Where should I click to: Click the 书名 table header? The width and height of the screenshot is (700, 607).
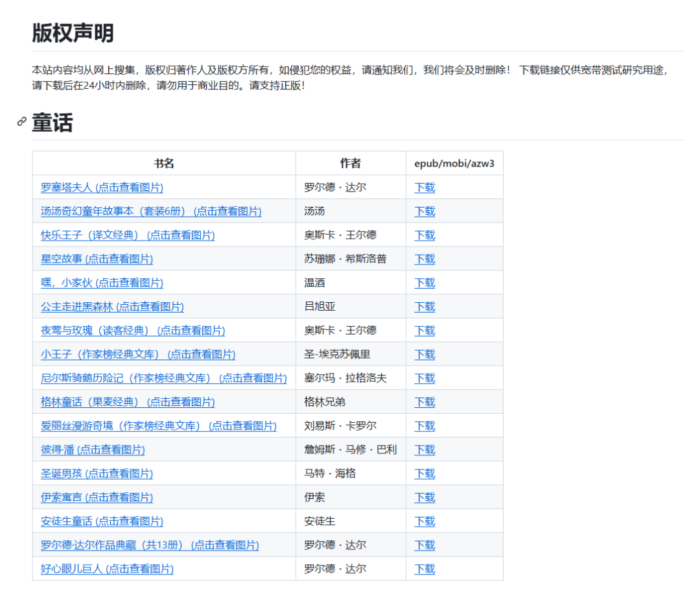(x=164, y=163)
